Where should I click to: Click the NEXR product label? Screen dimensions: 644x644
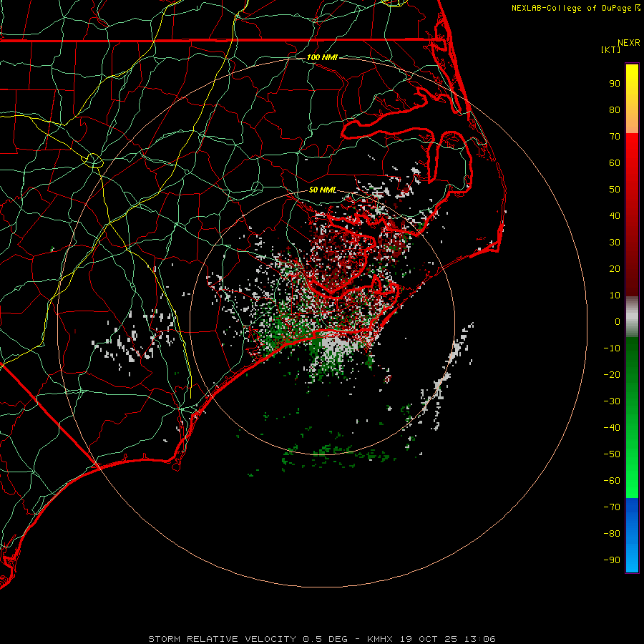click(628, 43)
